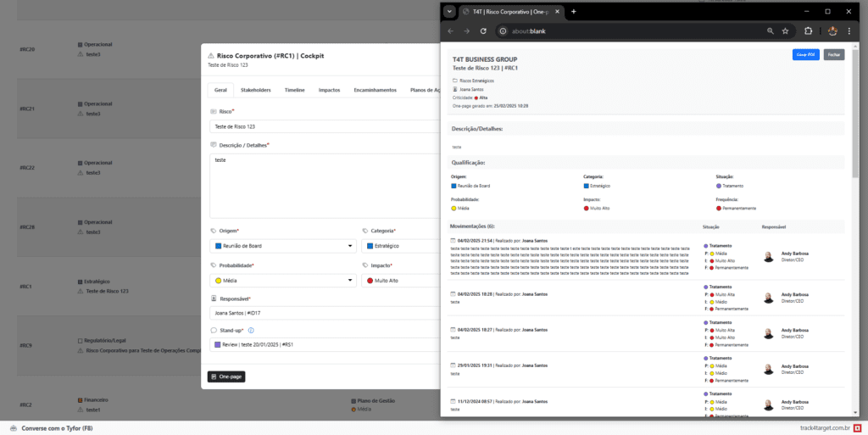Switch to the Stakeholders tab
Image resolution: width=868 pixels, height=435 pixels.
click(255, 89)
